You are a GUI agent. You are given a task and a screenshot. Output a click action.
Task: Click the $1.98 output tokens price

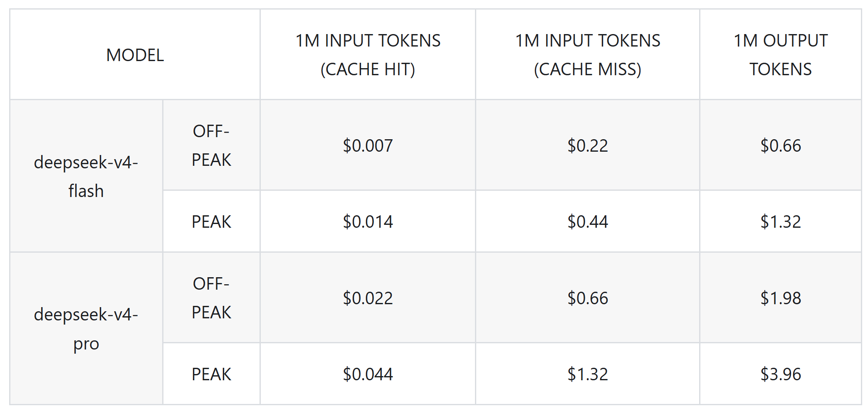click(781, 298)
